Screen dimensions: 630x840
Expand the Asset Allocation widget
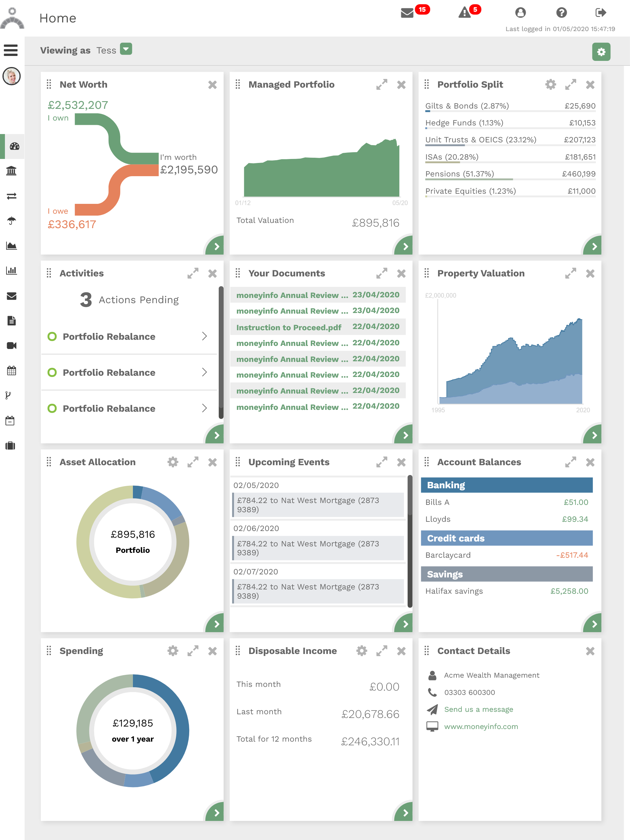(x=193, y=462)
